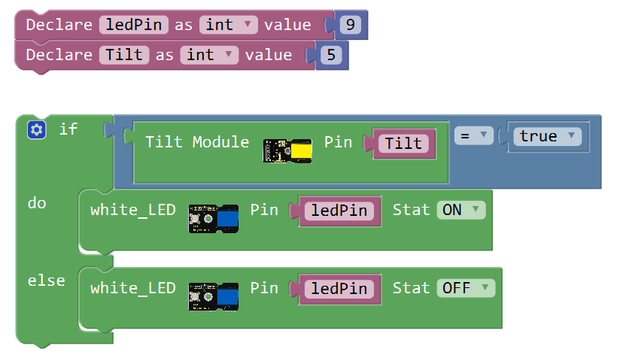617x364 pixels.
Task: Open int type dropdown for Tilt declaration
Action: point(209,55)
